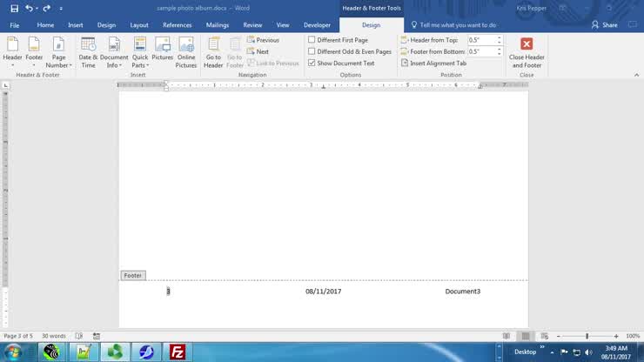
Task: Click the tab selector at ruler corner
Action: pyautogui.click(x=6, y=85)
